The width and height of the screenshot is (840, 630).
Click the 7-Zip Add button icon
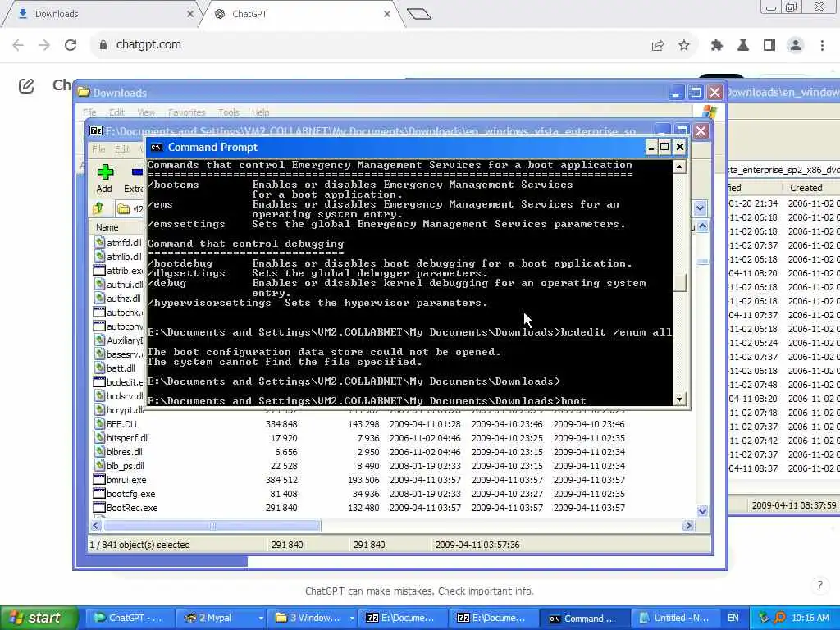pyautogui.click(x=105, y=172)
